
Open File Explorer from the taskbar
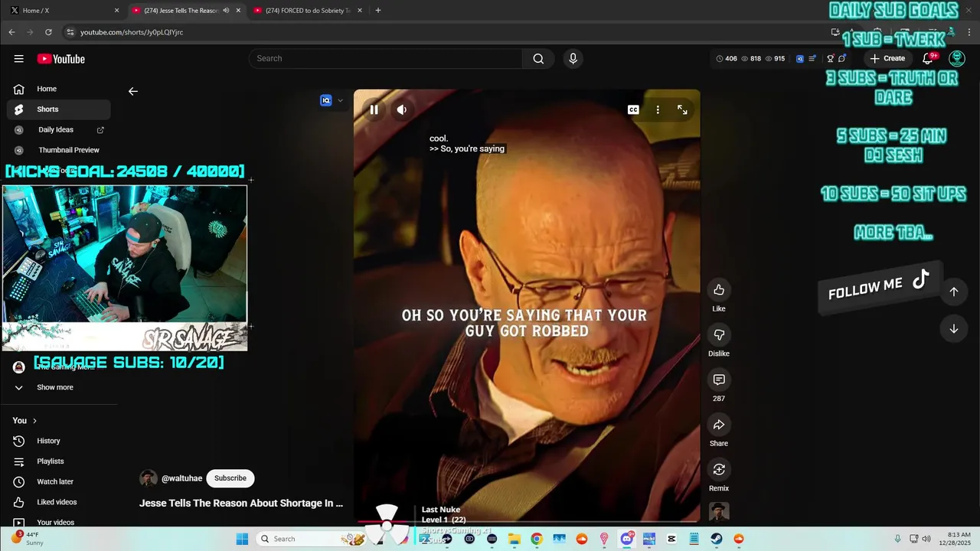click(x=514, y=539)
